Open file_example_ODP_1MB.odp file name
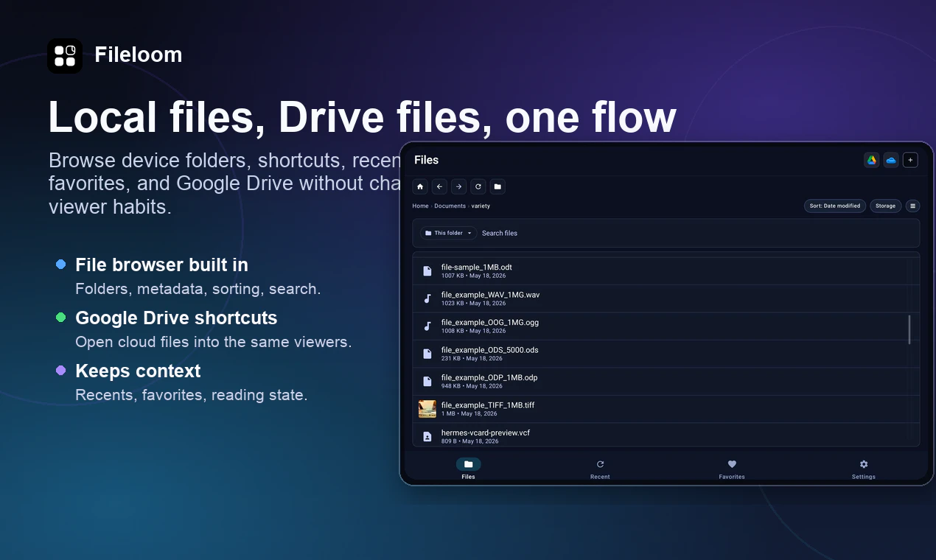The image size is (936, 560). [x=489, y=377]
